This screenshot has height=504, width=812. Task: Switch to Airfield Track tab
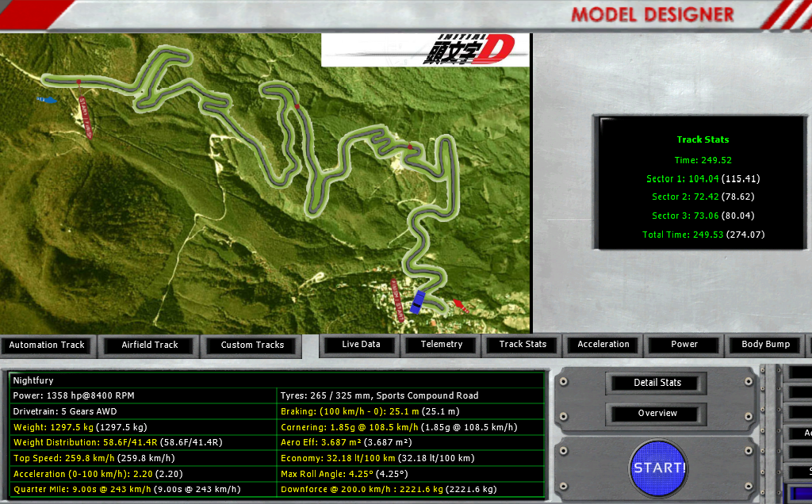pos(150,346)
